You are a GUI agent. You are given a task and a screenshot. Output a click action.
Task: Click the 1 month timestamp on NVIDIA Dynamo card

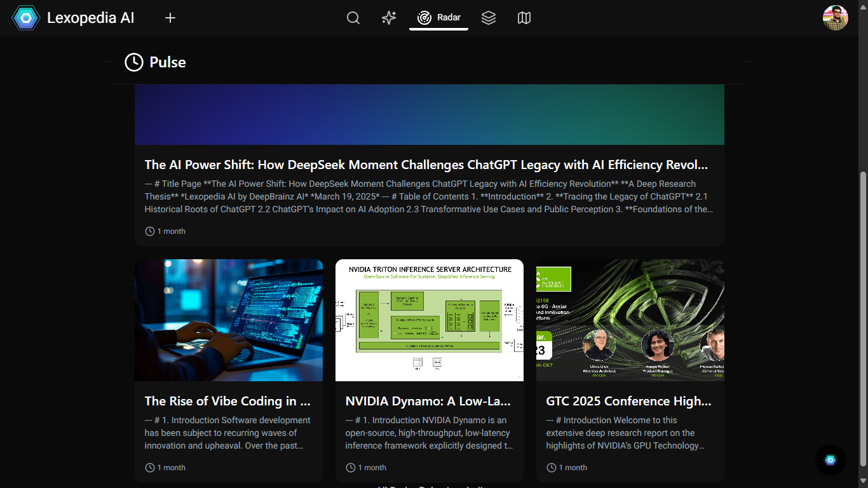[x=366, y=468]
